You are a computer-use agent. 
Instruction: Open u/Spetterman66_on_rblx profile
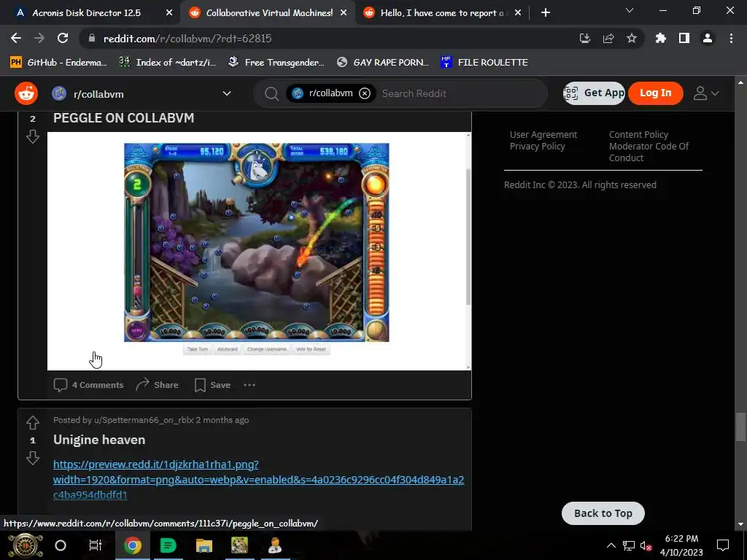click(x=144, y=420)
